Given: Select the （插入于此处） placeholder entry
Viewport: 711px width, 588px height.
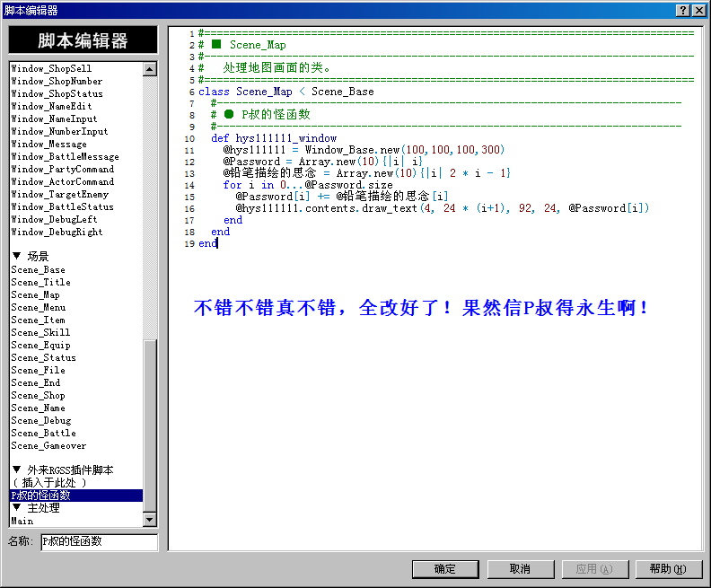Looking at the screenshot, I should tap(49, 483).
